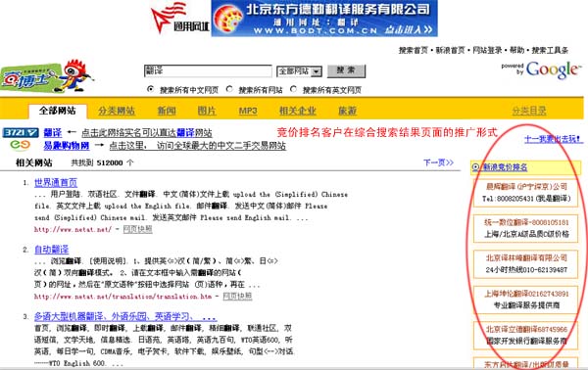The image size is (588, 370).
Task: Open the 全部网站 dropdown list
Action: [x=299, y=71]
